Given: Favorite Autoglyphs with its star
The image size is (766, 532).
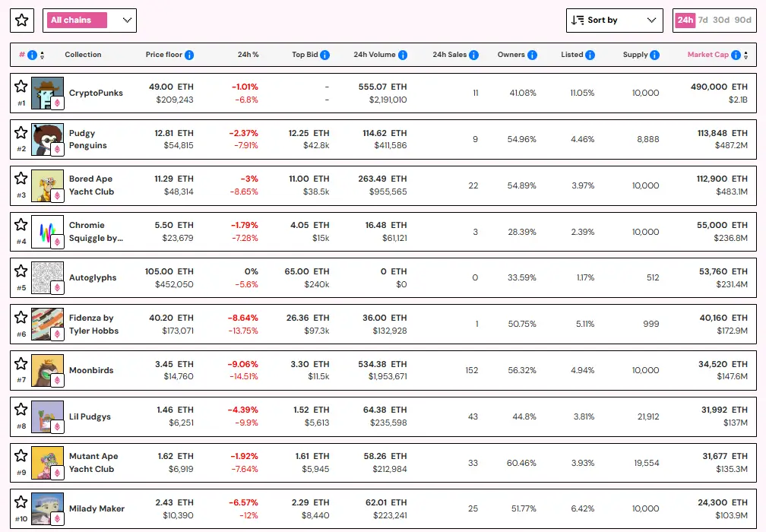Looking at the screenshot, I should (x=21, y=271).
